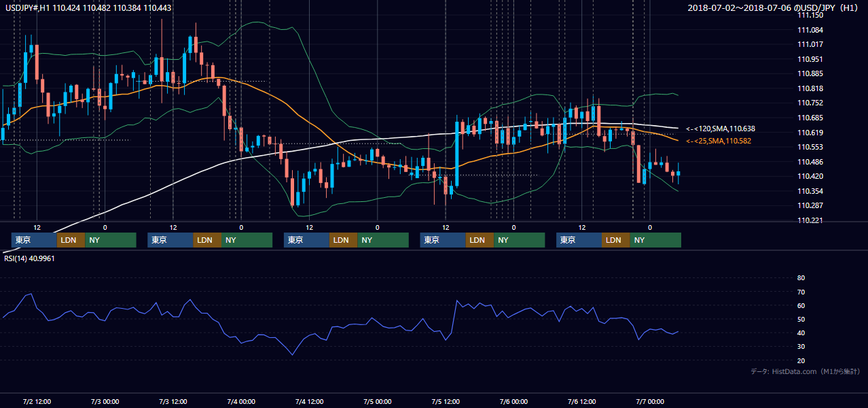Click the 7/6 12:00 time axis label
This screenshot has height=408, width=868.
581,401
